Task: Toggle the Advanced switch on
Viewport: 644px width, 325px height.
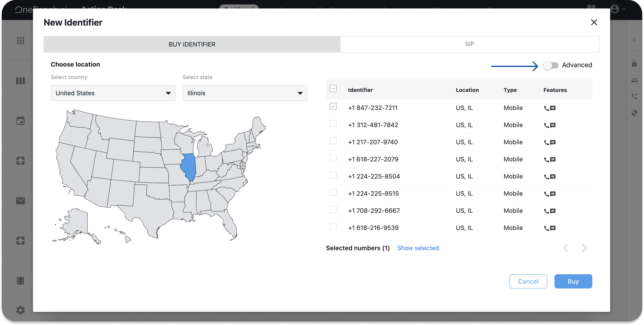Action: [551, 65]
